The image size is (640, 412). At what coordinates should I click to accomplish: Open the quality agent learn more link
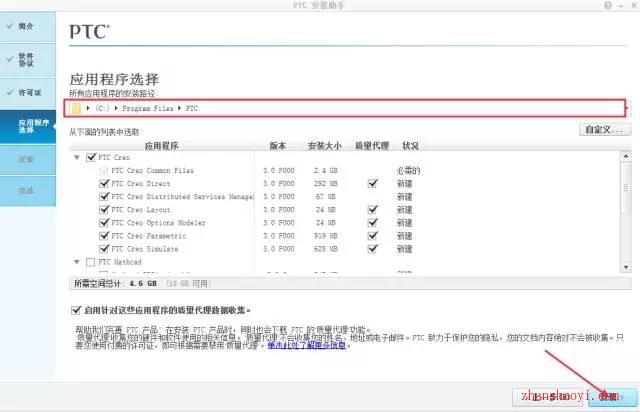[307, 345]
